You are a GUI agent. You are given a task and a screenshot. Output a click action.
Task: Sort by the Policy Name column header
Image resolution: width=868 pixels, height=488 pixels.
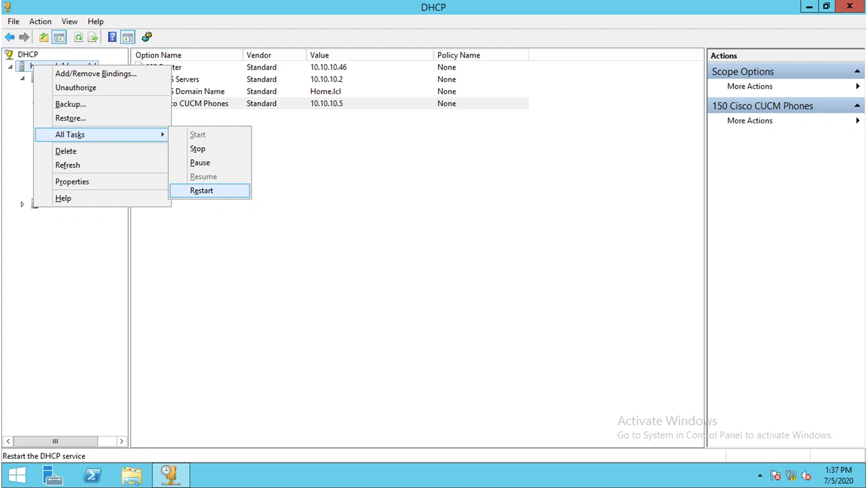tap(481, 56)
